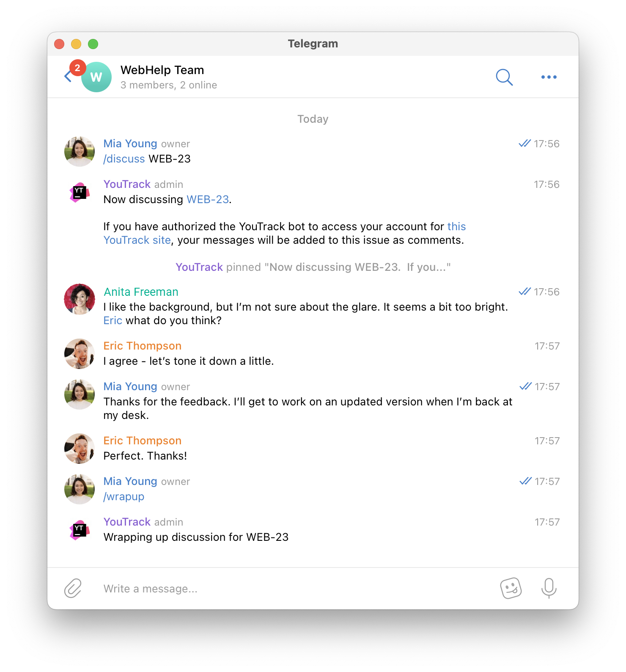Click Mia Young's avatar beside the /wrapup message

coord(80,489)
